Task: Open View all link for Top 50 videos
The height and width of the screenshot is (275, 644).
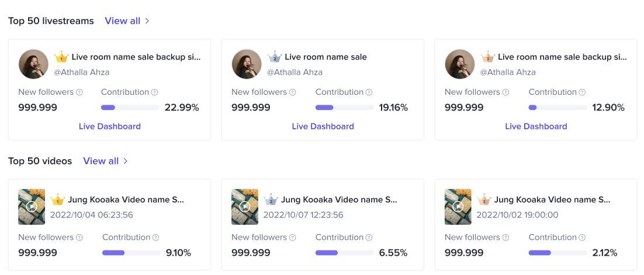Action: point(101,161)
